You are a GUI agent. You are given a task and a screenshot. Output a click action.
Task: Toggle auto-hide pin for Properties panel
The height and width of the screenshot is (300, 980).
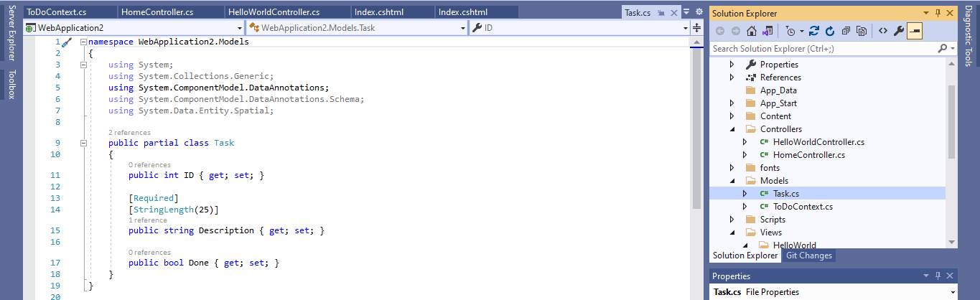point(938,276)
